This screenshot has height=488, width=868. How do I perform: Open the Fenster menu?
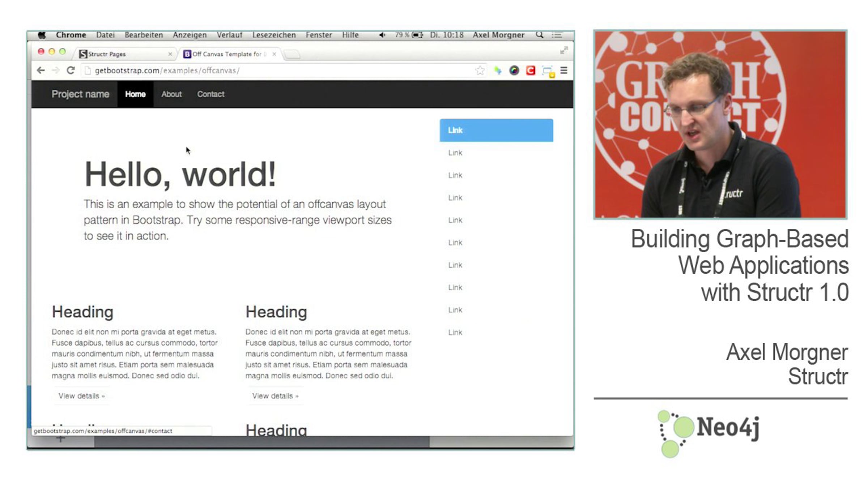click(x=319, y=35)
